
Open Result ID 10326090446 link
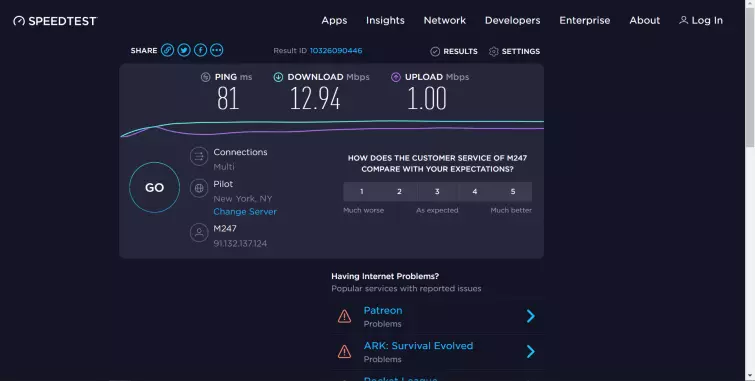(336, 51)
